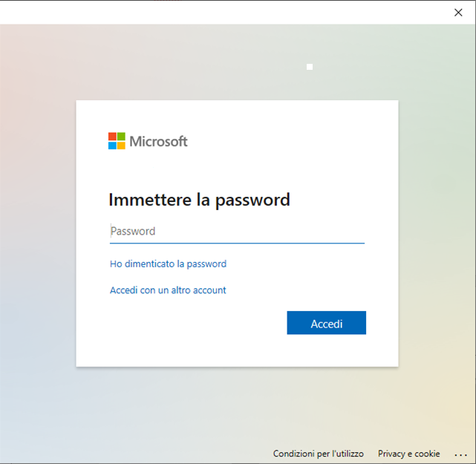Viewport: 476px width, 464px height.
Task: Open "Condizioni per l'utilizzo" footer link
Action: click(319, 454)
